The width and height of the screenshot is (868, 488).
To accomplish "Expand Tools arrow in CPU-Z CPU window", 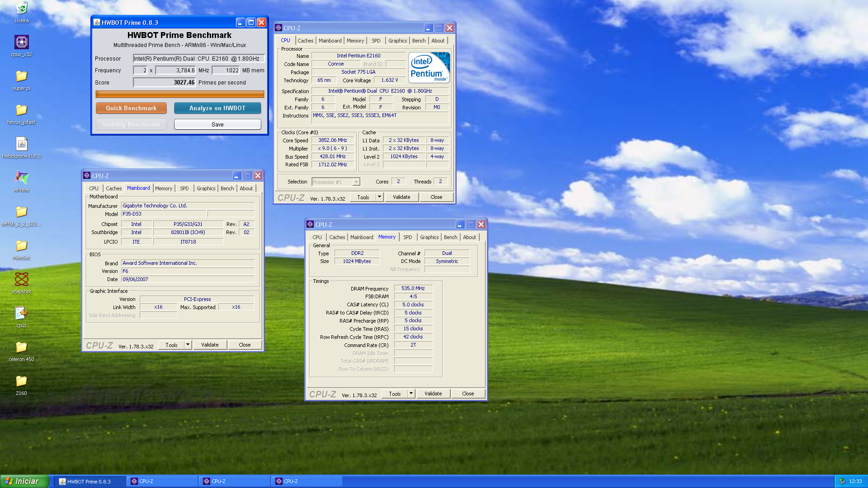I will (380, 197).
